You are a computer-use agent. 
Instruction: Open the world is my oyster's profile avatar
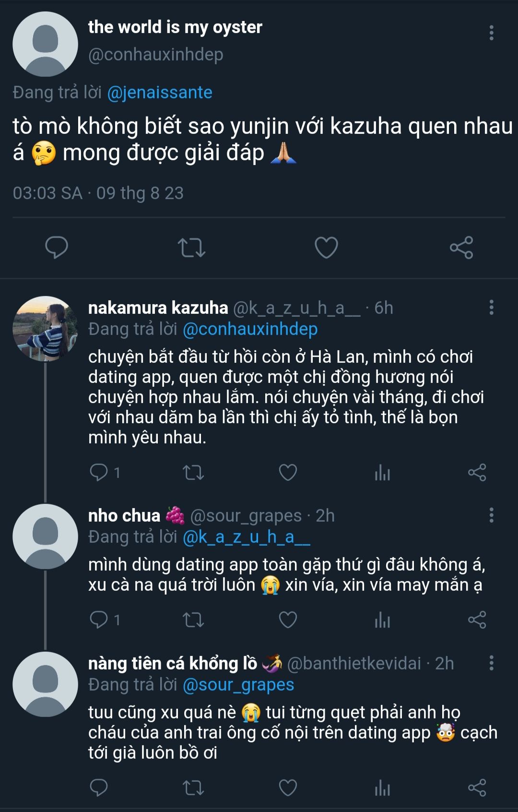click(45, 44)
